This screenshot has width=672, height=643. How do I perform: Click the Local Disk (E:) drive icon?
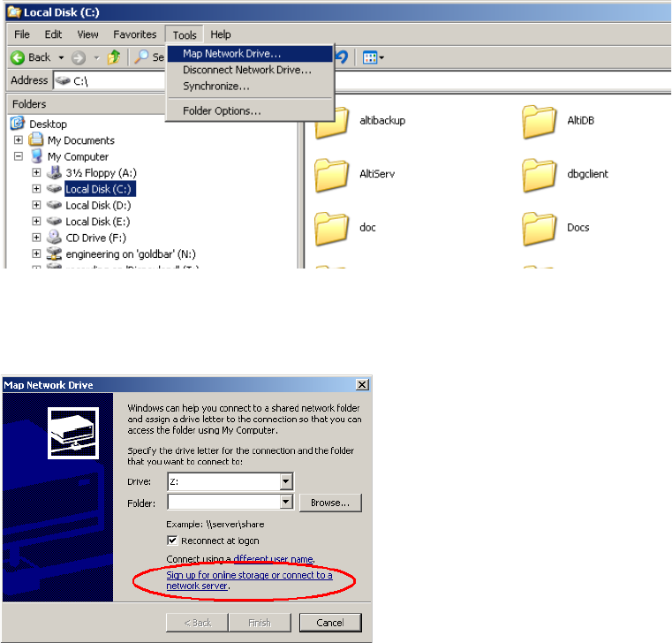54,221
